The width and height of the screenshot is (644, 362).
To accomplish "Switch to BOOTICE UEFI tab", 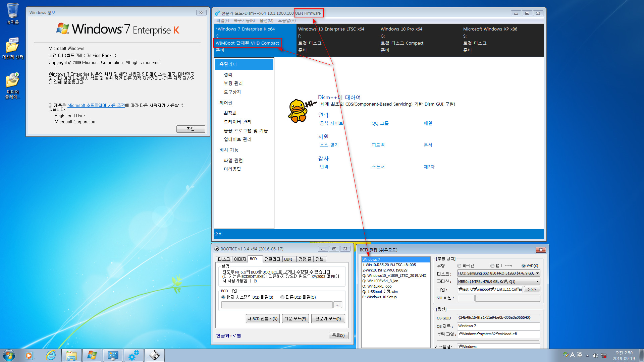I will [288, 259].
